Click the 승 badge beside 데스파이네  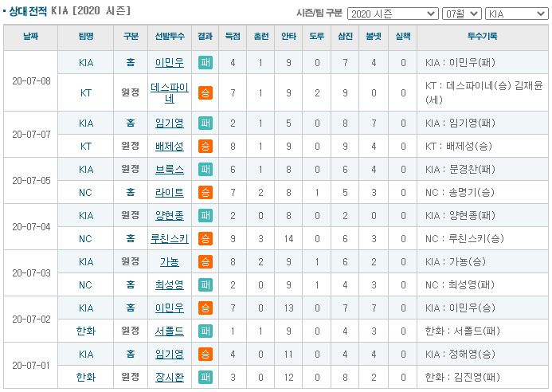[x=206, y=92]
